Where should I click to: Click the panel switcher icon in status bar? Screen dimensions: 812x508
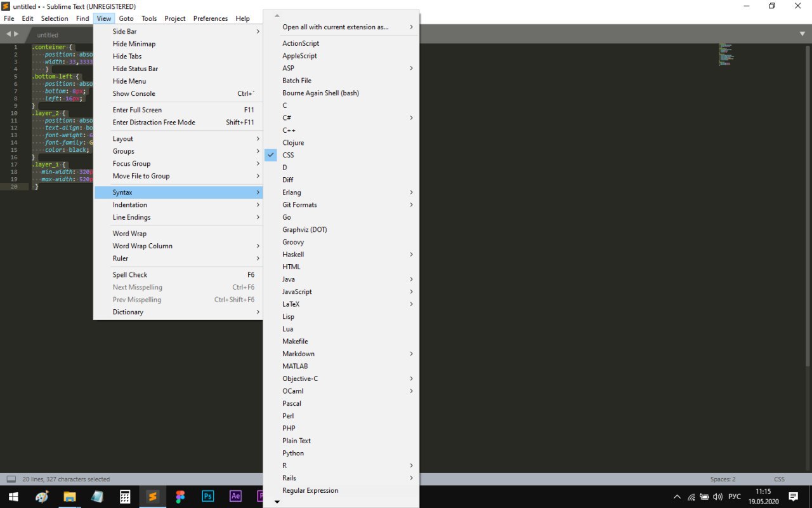11,479
